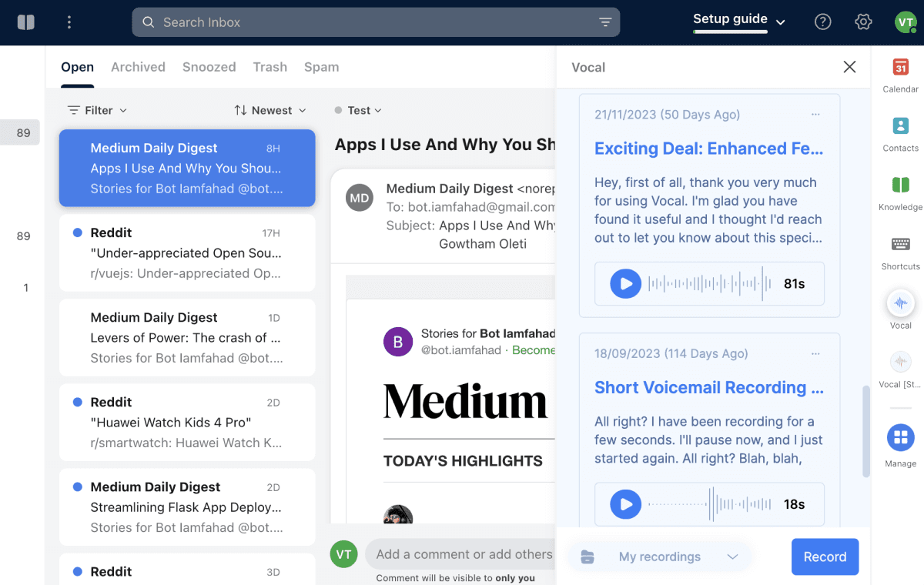Click the Setup guide progress bar
This screenshot has height=585, width=924.
point(730,32)
